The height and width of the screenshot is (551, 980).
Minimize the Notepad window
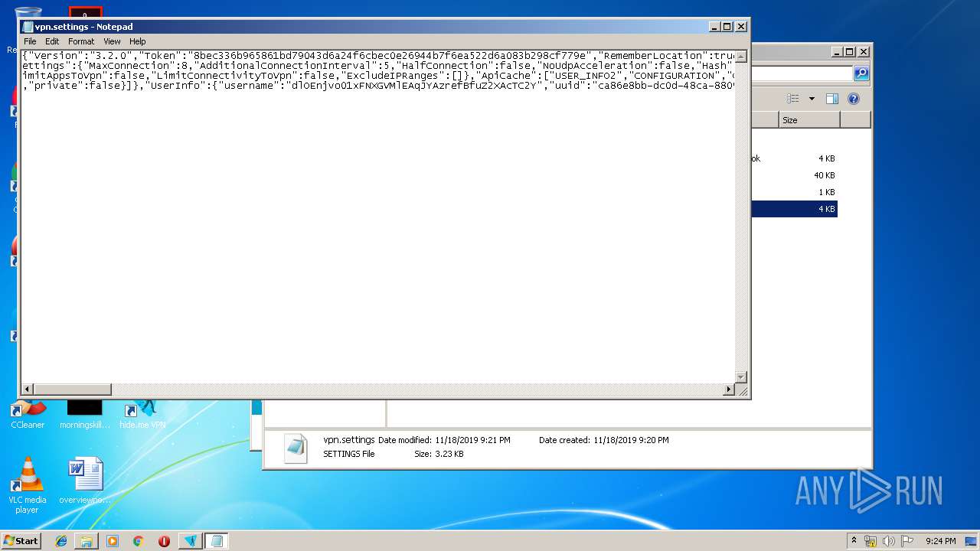(714, 27)
